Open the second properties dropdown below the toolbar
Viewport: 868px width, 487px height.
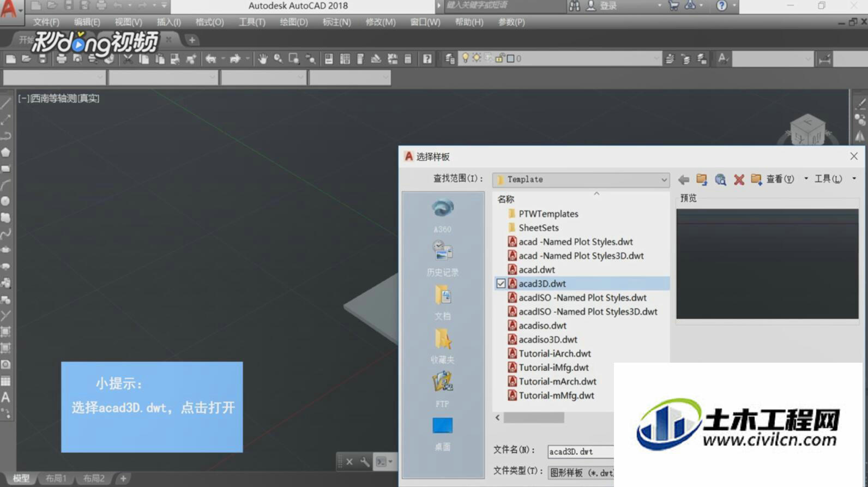(x=163, y=77)
